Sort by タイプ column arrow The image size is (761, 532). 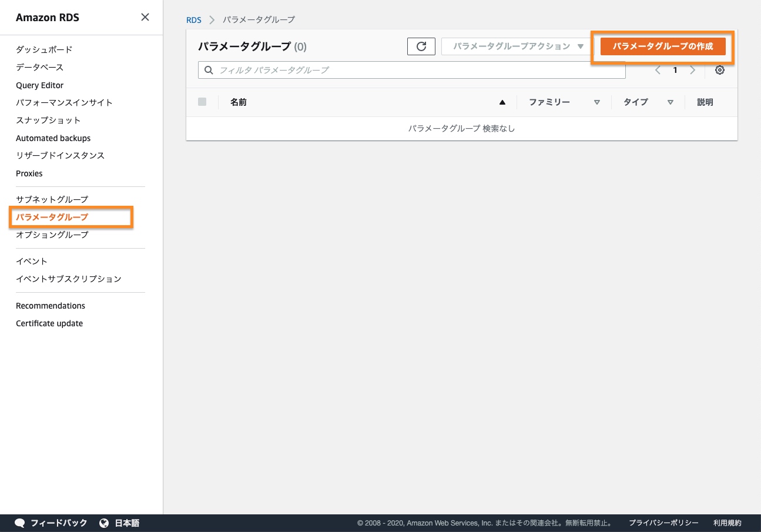click(670, 102)
